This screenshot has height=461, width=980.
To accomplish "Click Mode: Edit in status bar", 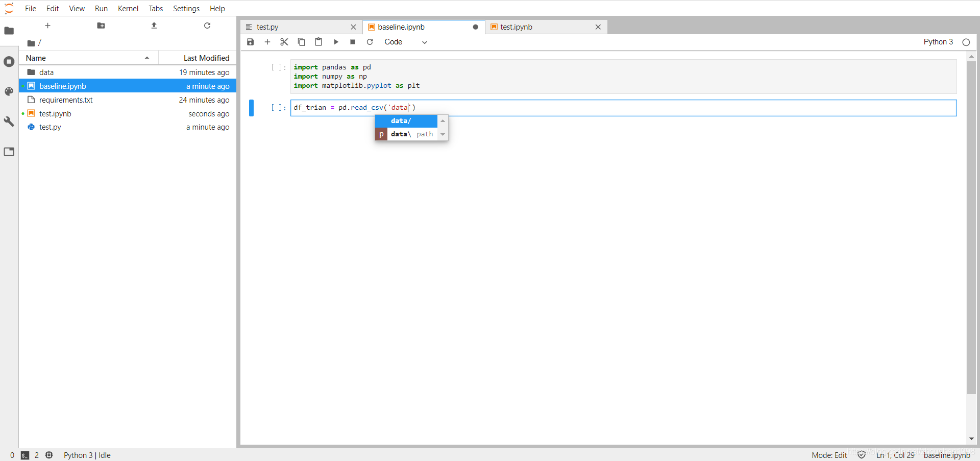I will [829, 455].
